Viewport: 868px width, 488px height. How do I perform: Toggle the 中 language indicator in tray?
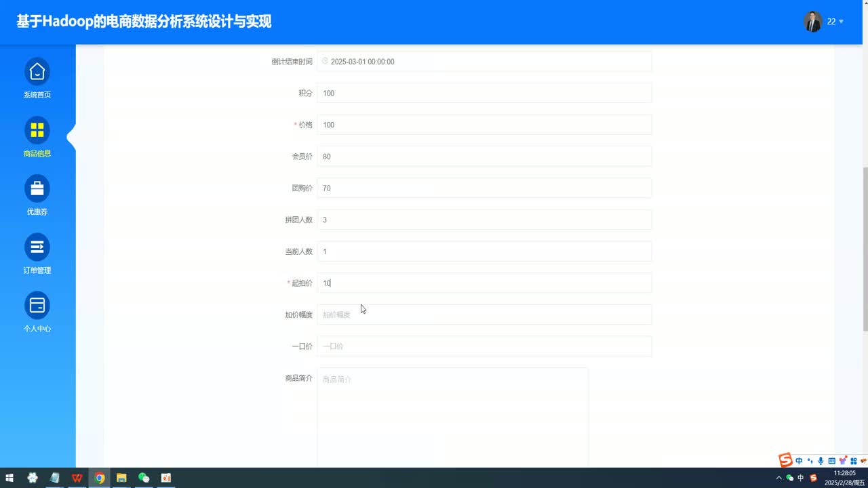[801, 478]
